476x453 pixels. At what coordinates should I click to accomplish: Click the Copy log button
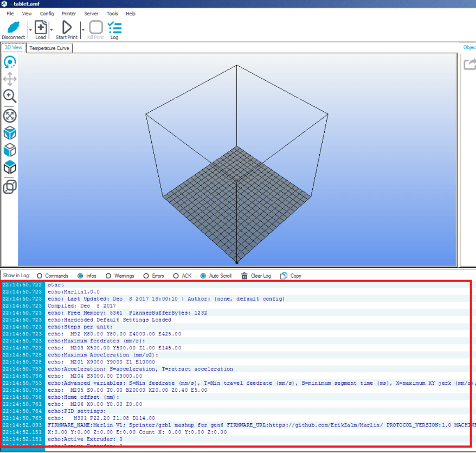[291, 276]
